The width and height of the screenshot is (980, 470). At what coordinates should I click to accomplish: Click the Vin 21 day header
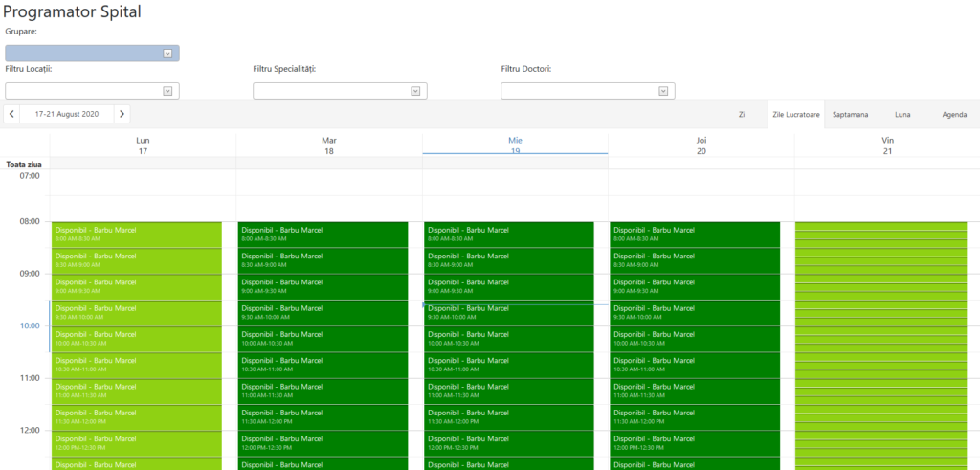coord(887,145)
